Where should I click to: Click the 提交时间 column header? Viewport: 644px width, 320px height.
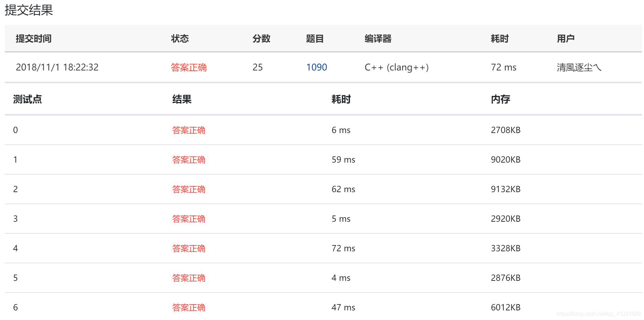pos(34,38)
